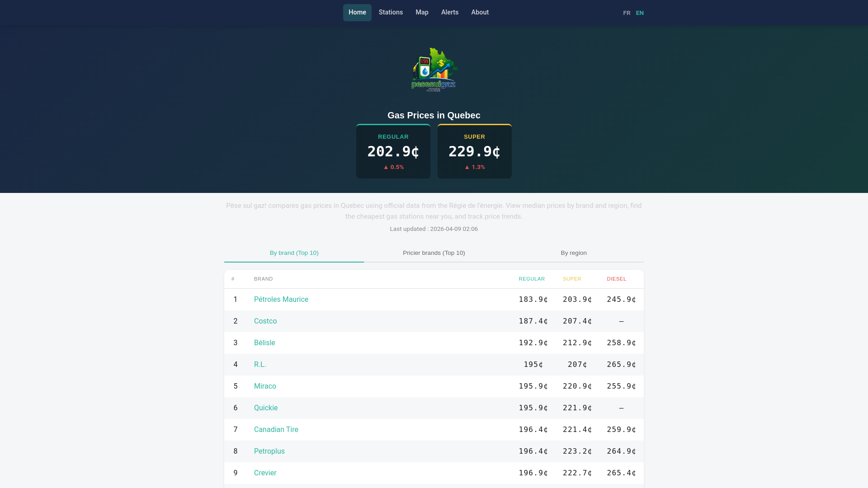Click Miraco super price 220.9¢

tap(577, 386)
